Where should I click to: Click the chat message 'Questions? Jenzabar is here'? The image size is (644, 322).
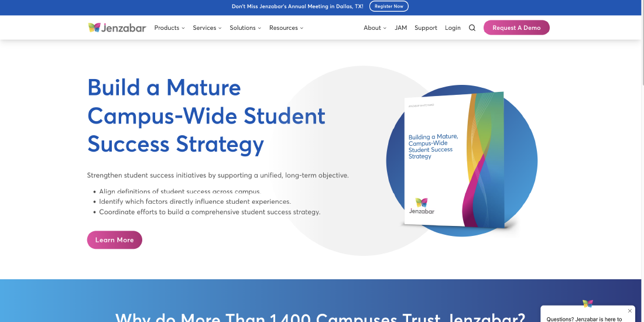tap(584, 318)
